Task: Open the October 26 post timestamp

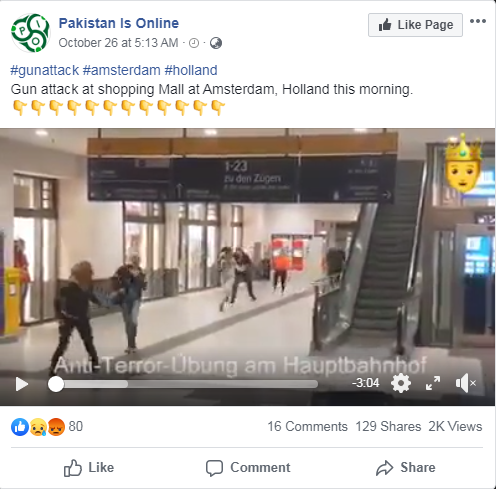Action: tap(118, 43)
